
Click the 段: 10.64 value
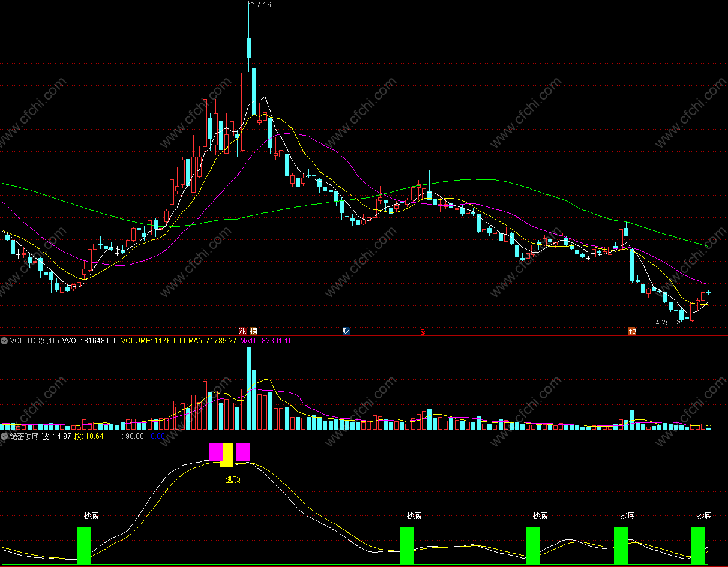(89, 436)
